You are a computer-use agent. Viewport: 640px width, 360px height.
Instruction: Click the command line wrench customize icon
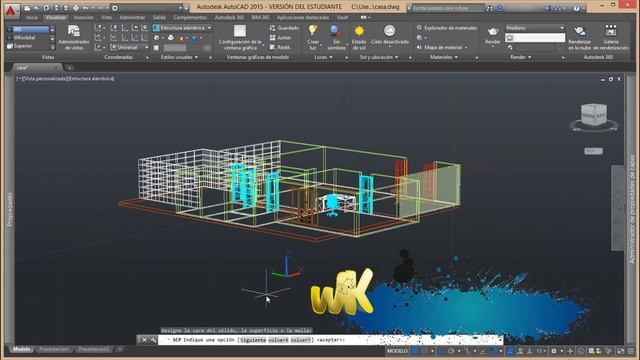coord(153,340)
